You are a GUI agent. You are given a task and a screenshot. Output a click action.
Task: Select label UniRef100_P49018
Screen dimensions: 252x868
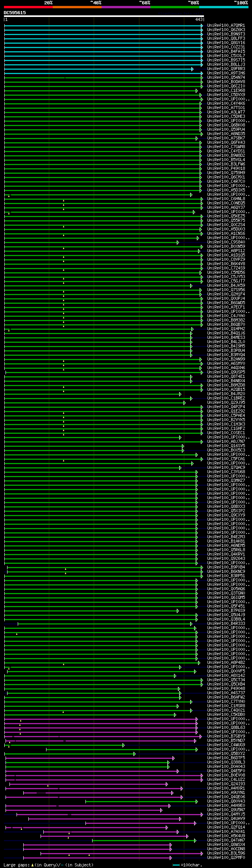click(x=226, y=169)
